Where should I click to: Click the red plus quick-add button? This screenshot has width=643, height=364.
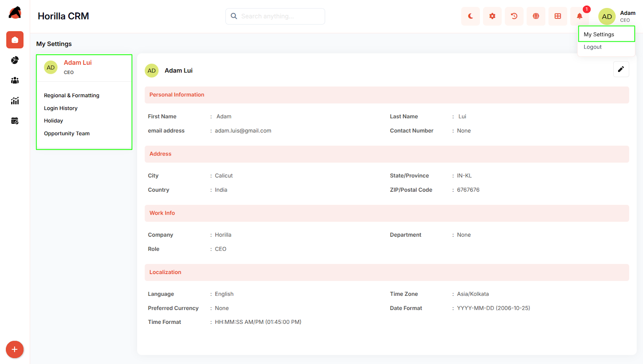pos(14,350)
